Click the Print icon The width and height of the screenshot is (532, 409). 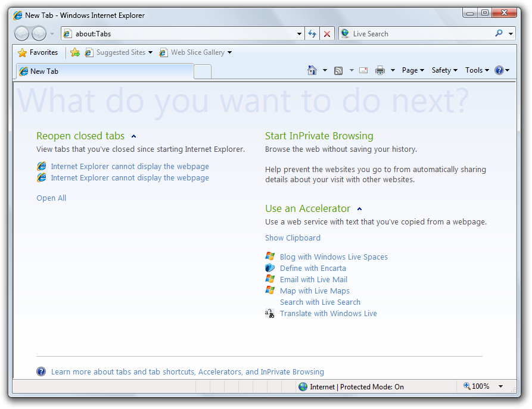(380, 70)
